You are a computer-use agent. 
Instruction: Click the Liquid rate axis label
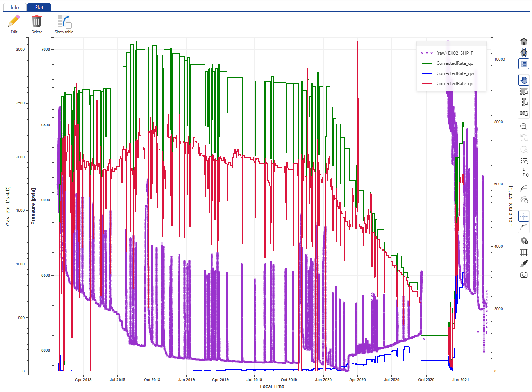click(x=510, y=206)
